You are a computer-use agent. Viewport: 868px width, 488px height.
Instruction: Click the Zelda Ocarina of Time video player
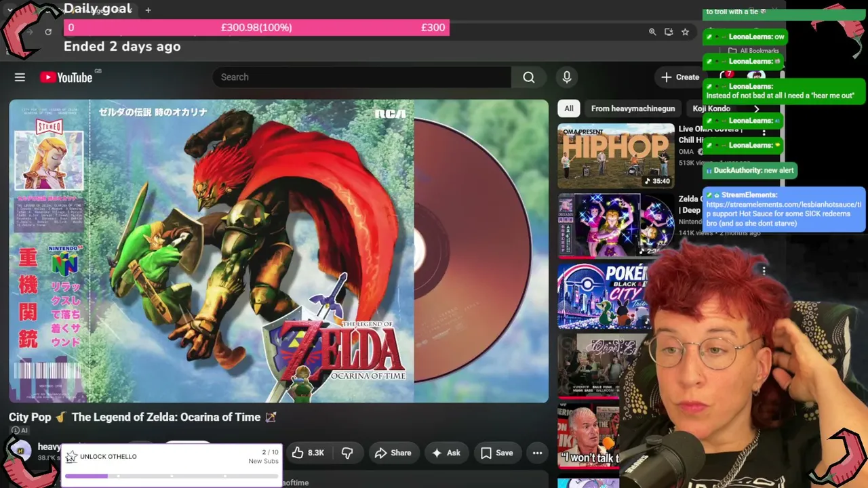[x=279, y=251]
